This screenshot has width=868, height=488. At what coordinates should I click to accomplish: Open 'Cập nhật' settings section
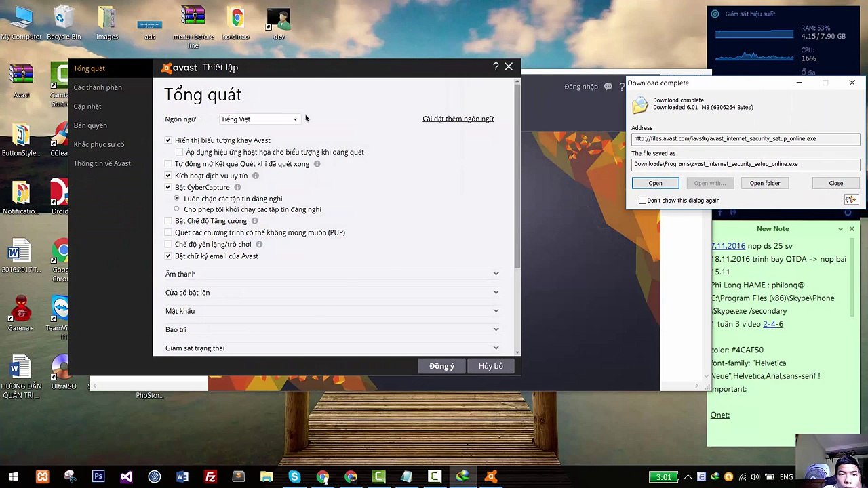tap(87, 106)
